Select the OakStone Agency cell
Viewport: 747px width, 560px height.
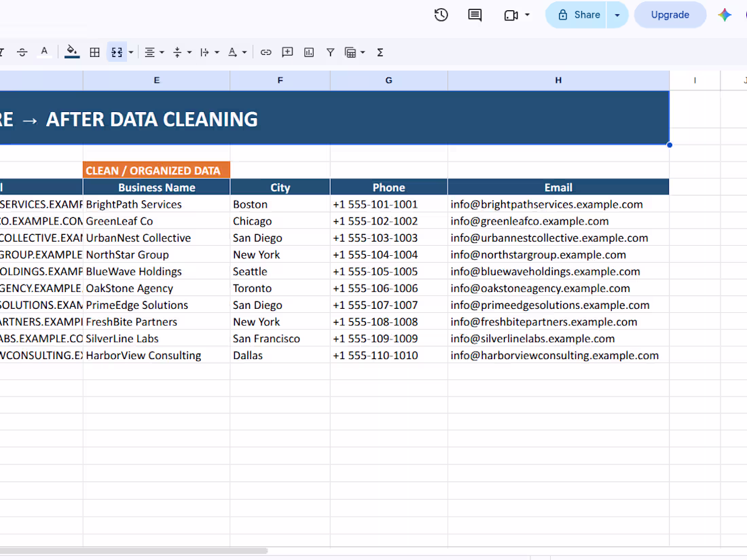156,288
